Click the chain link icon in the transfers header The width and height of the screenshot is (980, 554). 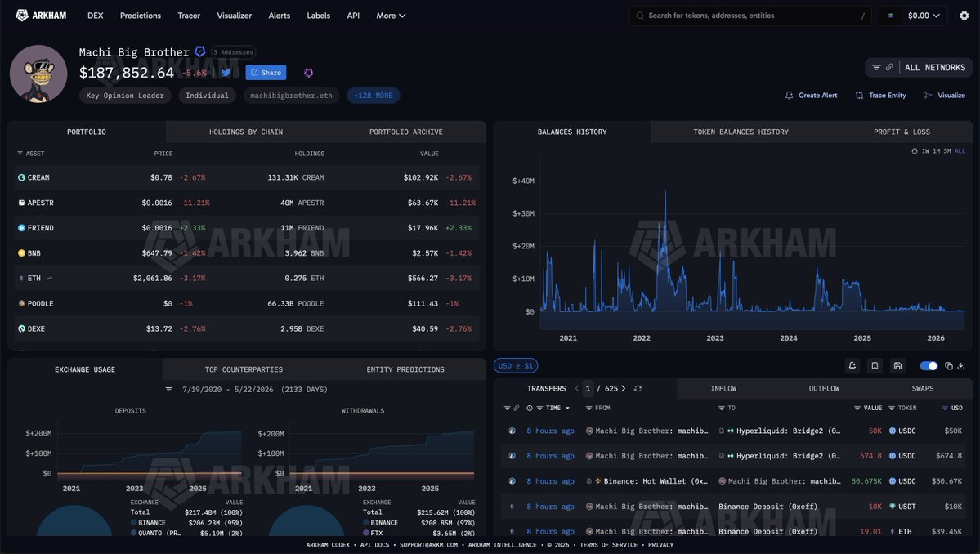(x=517, y=408)
